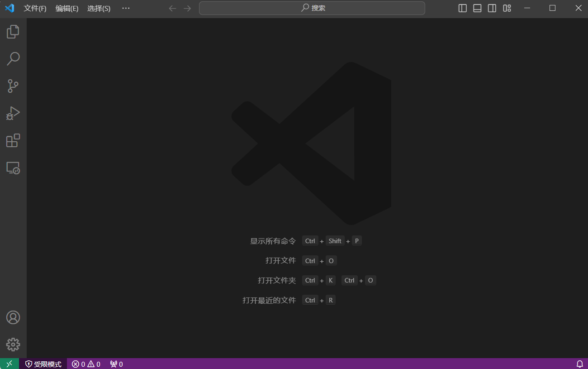The image size is (588, 369).
Task: Minimize the VS Code window
Action: 526,8
